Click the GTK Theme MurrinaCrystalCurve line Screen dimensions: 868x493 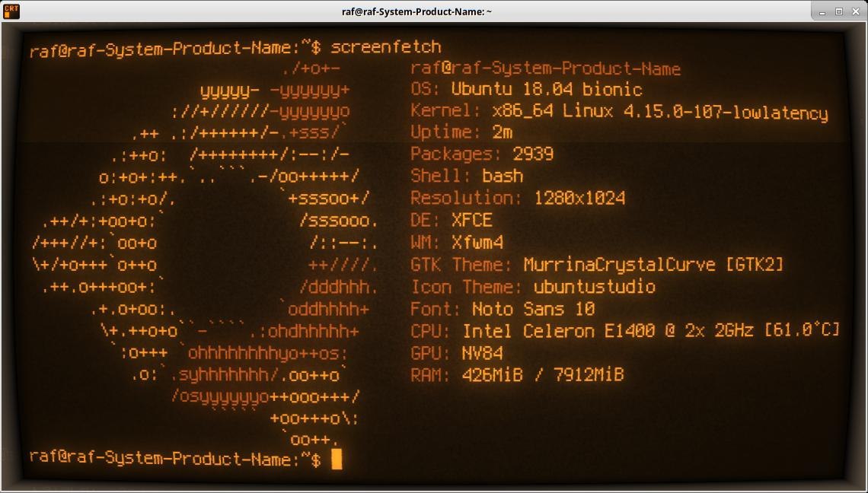point(597,265)
